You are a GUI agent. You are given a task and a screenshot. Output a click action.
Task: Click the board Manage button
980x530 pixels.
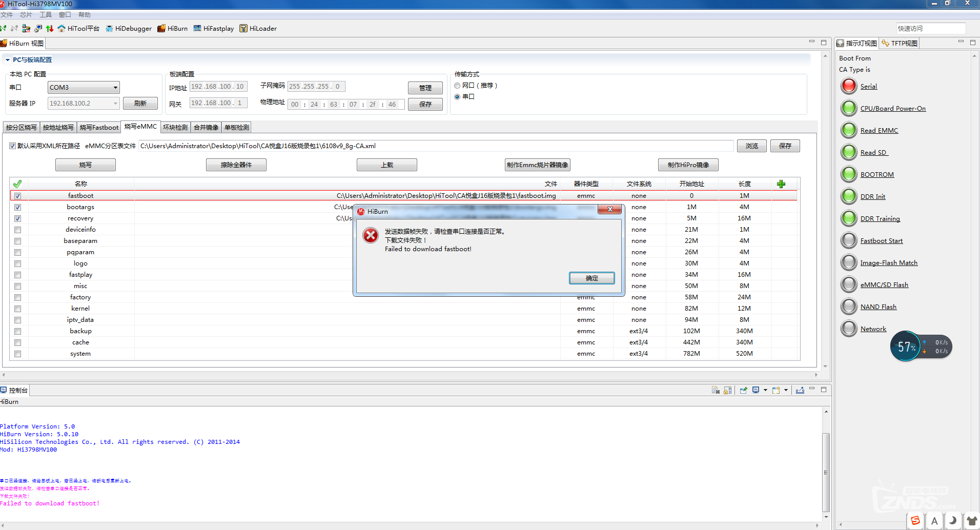425,88
